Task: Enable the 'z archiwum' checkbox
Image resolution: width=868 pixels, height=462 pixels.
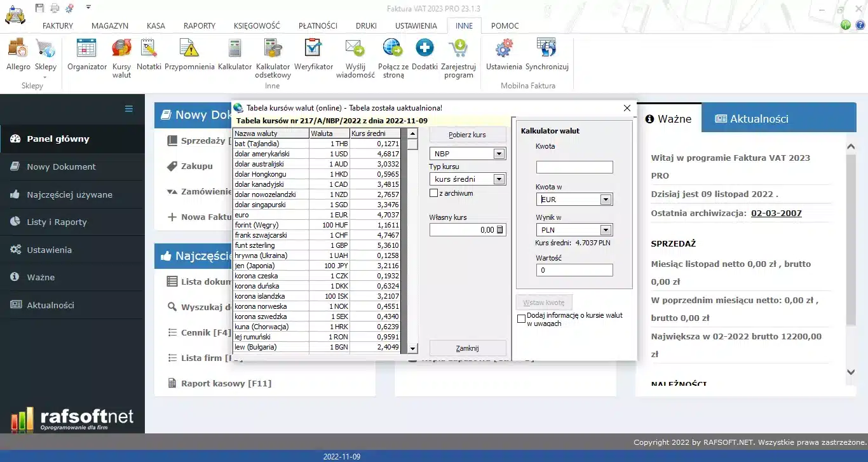Action: 434,193
